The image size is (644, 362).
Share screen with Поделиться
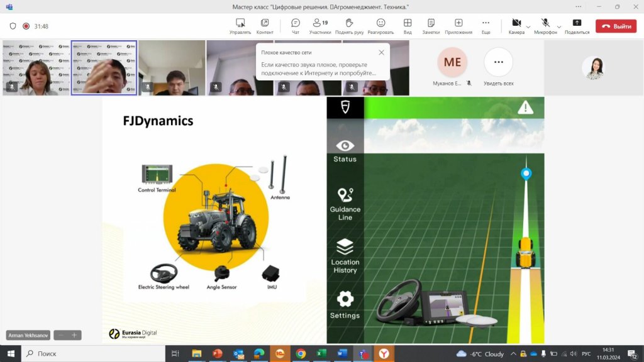tap(577, 26)
